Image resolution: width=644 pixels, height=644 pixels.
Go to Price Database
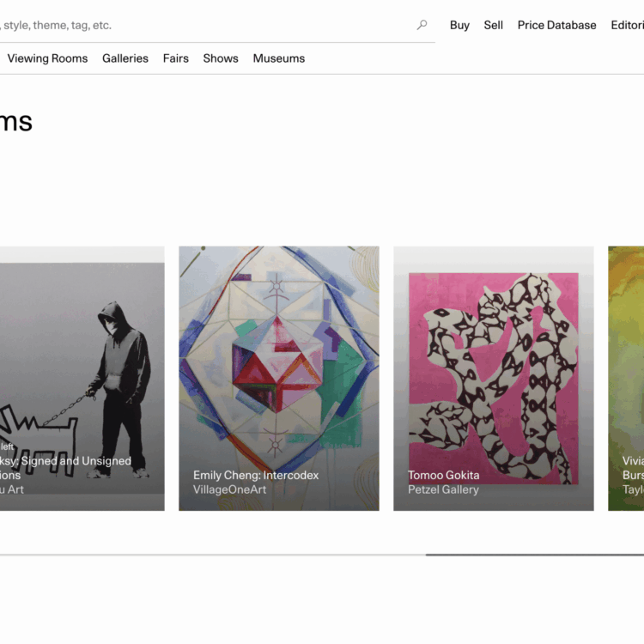coord(556,25)
